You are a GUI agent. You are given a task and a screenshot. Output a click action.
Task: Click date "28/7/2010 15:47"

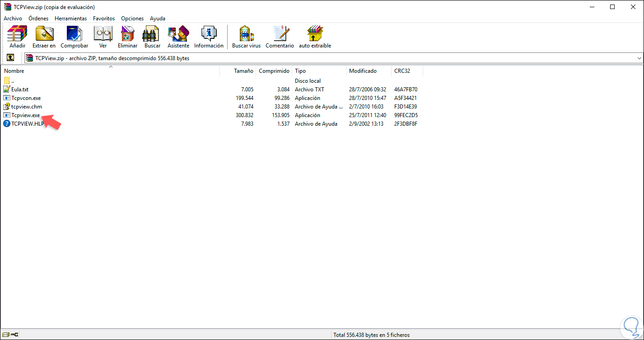[x=368, y=98]
